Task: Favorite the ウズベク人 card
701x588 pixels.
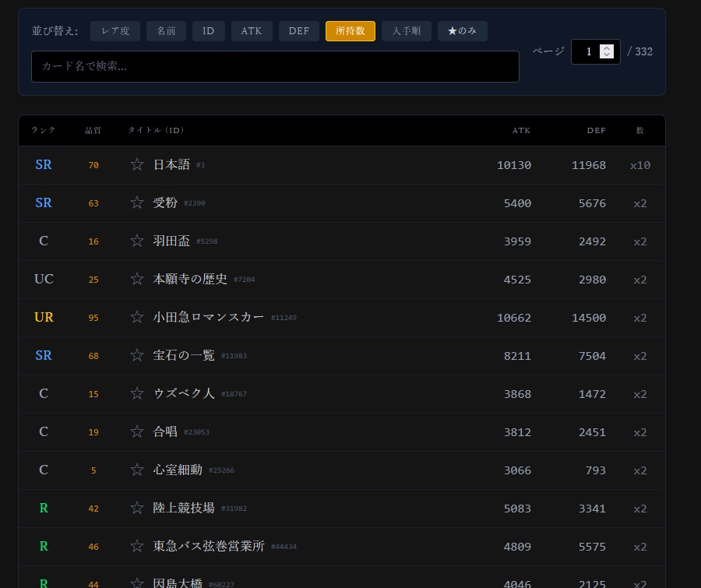Action: (137, 393)
